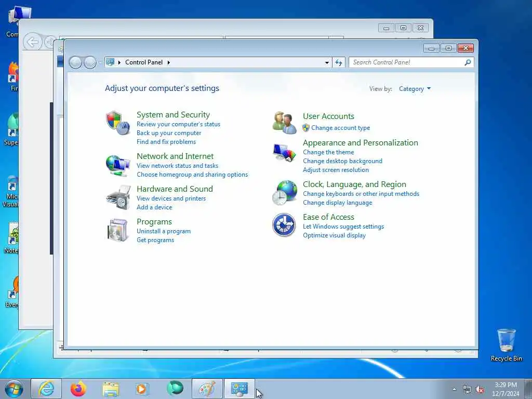532x399 pixels.
Task: Open the Ease of Access heading
Action: pos(328,217)
